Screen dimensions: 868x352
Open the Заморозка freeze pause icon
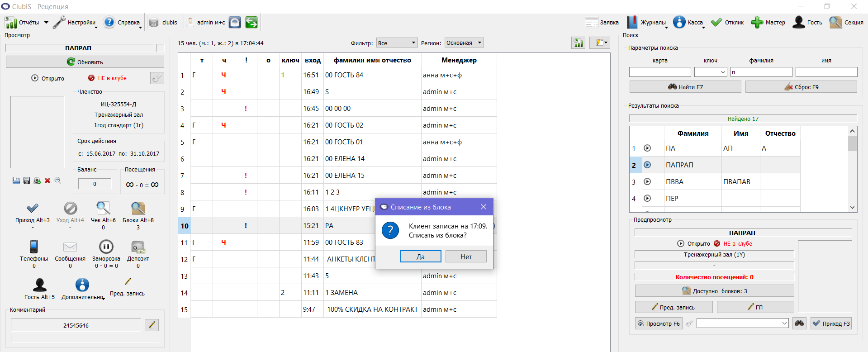[x=106, y=247]
